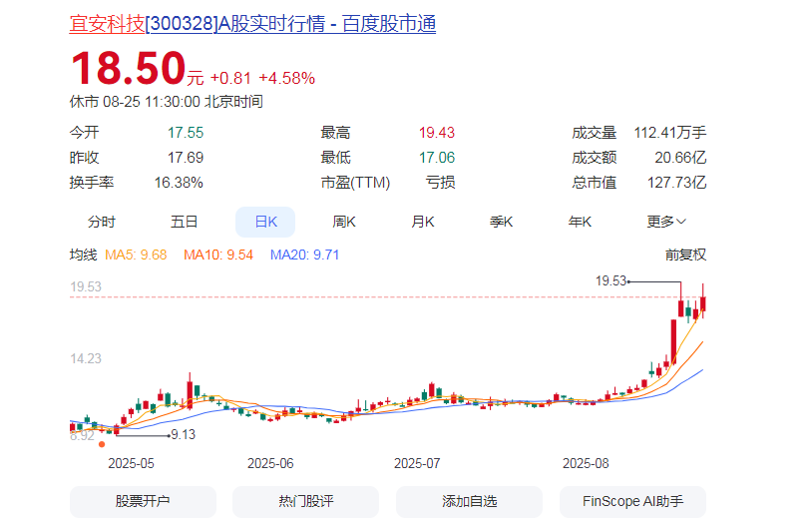Click the 热门股评 button
This screenshot has height=521, width=812.
coord(305,501)
